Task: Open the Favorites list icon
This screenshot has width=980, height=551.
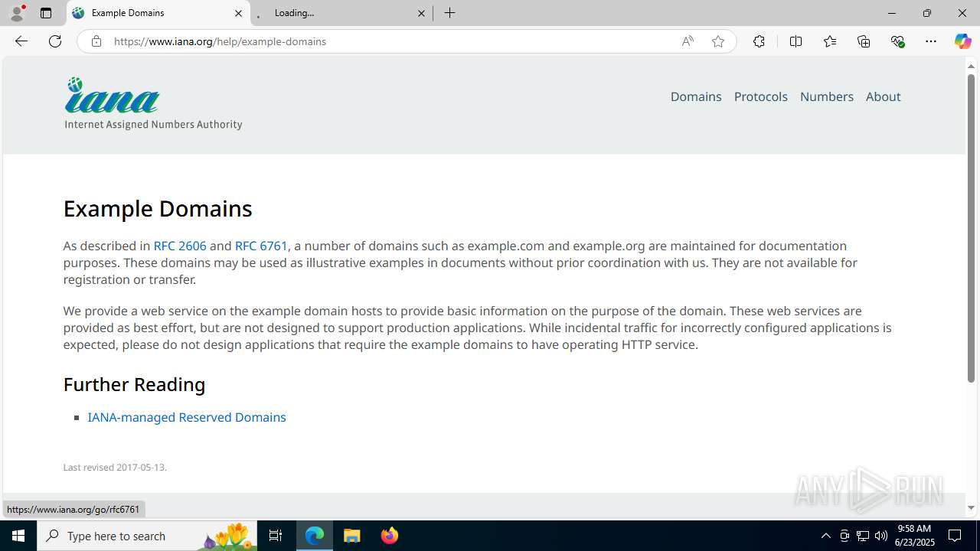Action: [830, 41]
